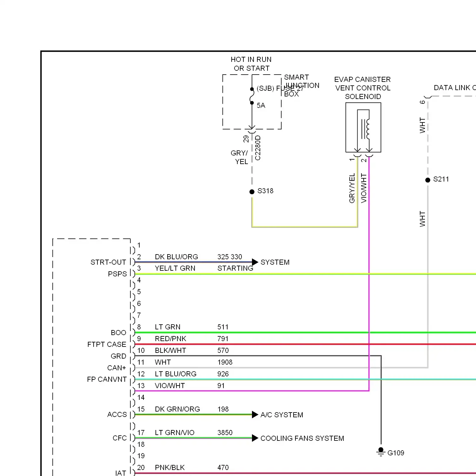This screenshot has width=476, height=476.
Task: Click the IAT pin name
Action: (x=121, y=473)
